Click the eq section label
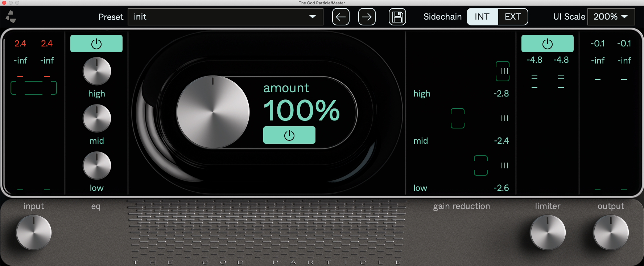Viewport: 644px width, 266px height. point(96,206)
